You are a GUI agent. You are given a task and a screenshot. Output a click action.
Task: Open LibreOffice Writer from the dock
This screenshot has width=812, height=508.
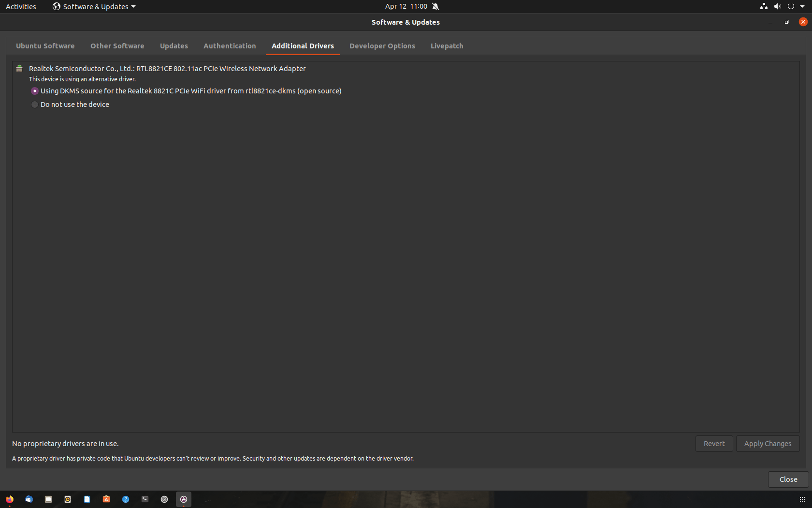coord(87,499)
